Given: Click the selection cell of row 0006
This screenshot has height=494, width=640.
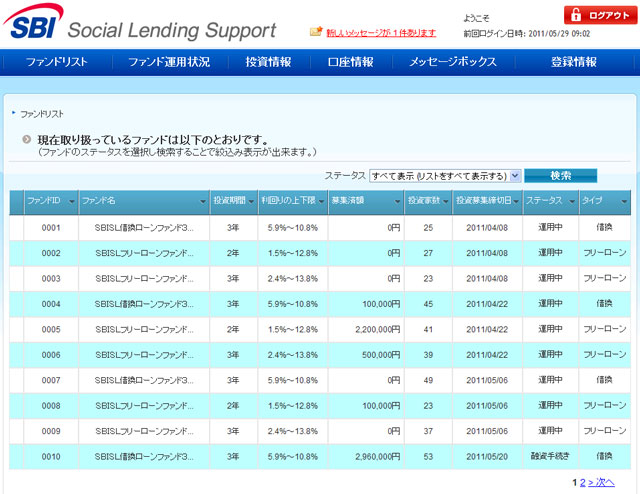Looking at the screenshot, I should [16, 355].
